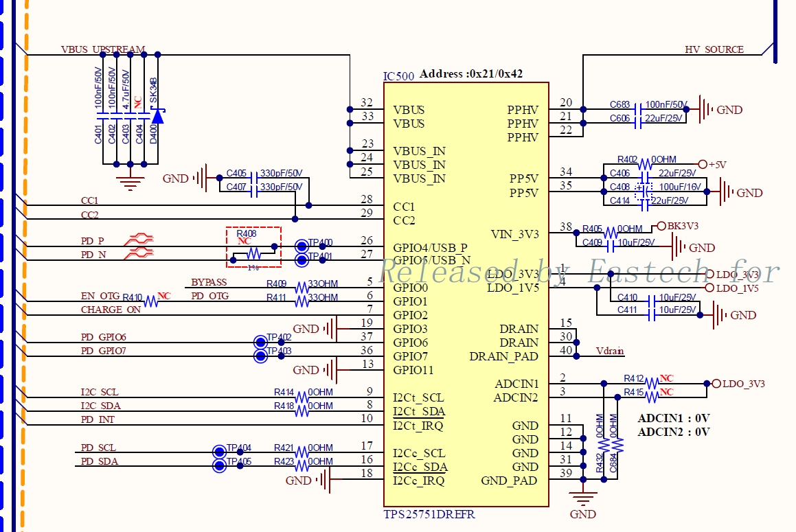Select capacitor C408 100uF/16V
This screenshot has height=532, width=796.
click(x=644, y=192)
